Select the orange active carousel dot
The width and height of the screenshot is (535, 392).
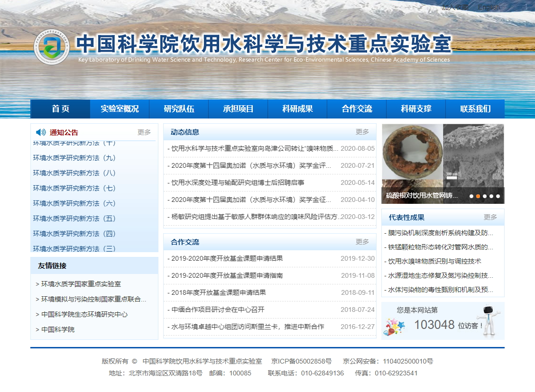pos(478,196)
